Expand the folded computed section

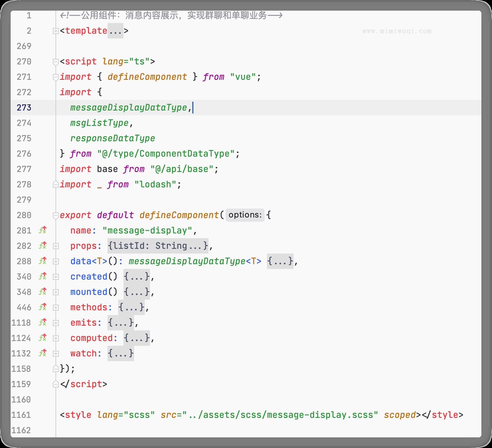tap(56, 338)
